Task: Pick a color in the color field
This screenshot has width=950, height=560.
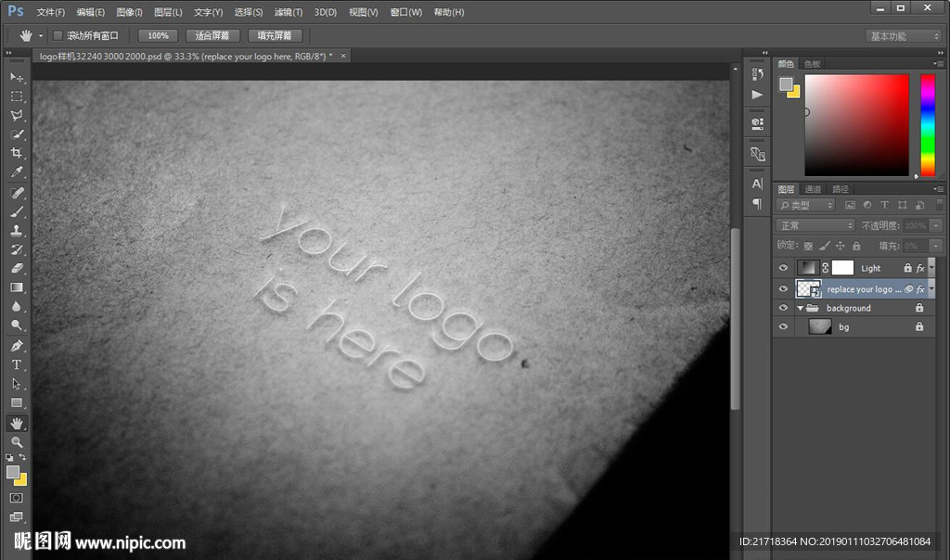Action: click(x=856, y=125)
